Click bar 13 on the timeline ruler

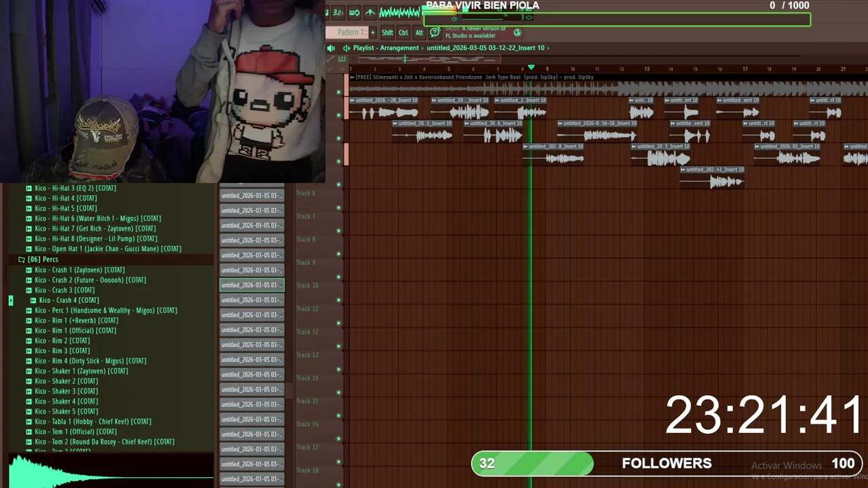646,68
